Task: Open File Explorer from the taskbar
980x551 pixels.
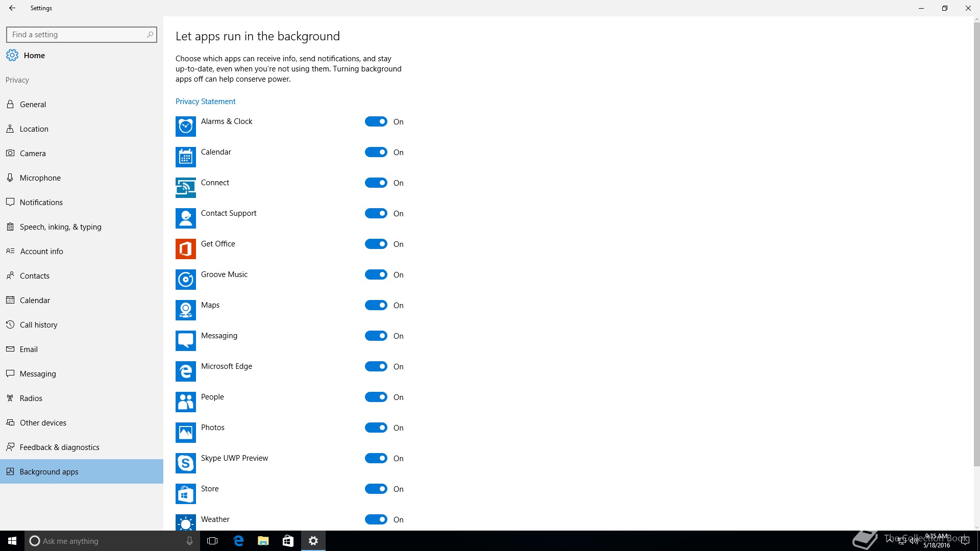Action: pos(263,541)
